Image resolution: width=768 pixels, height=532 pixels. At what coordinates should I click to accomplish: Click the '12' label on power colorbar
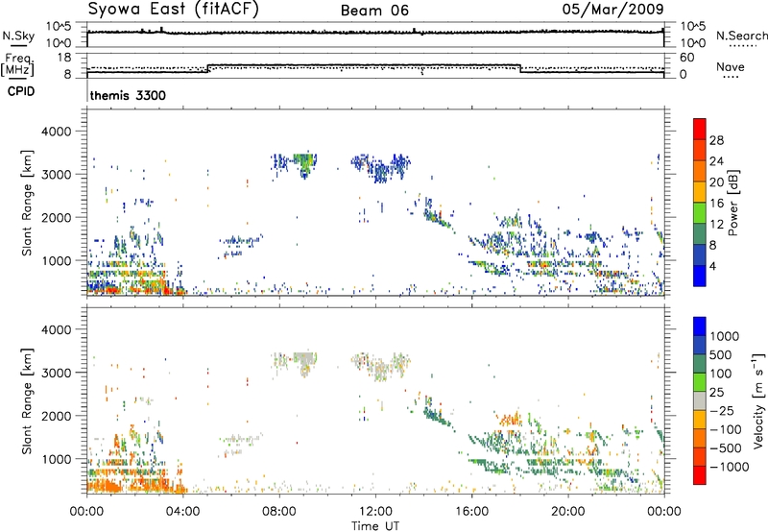(716, 225)
